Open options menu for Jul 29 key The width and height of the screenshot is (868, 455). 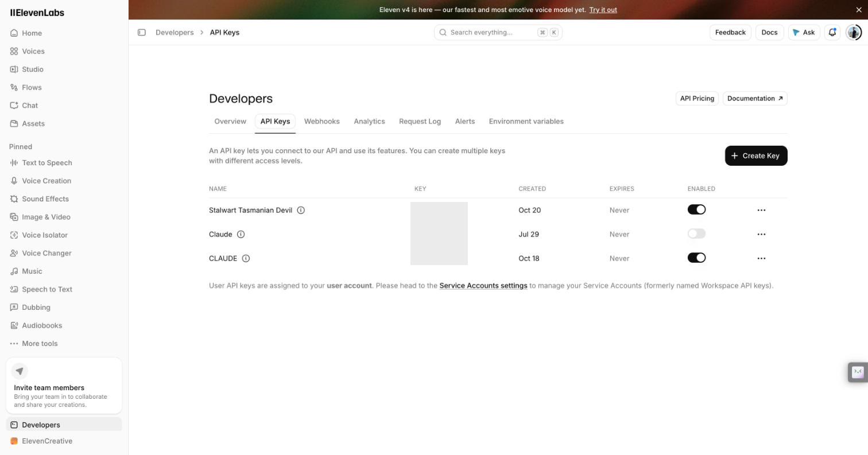[x=761, y=234]
